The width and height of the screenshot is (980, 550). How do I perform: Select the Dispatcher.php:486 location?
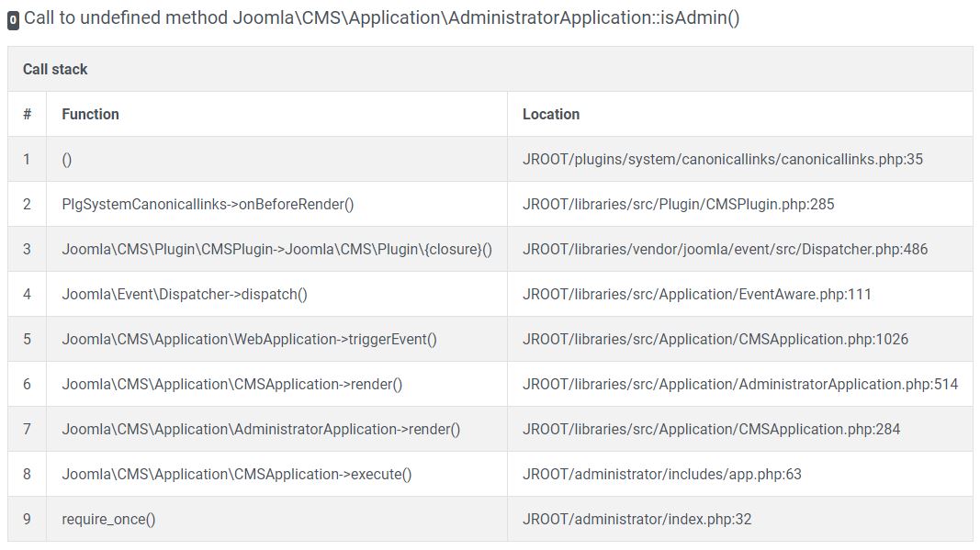[724, 249]
